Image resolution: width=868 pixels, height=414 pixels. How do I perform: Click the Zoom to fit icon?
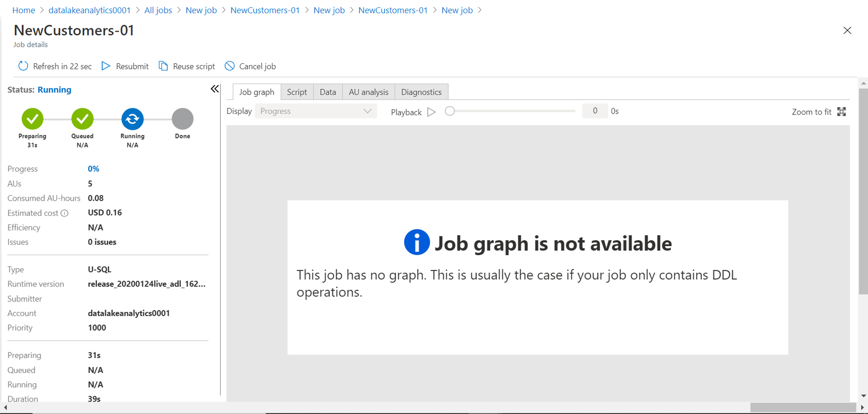point(842,111)
